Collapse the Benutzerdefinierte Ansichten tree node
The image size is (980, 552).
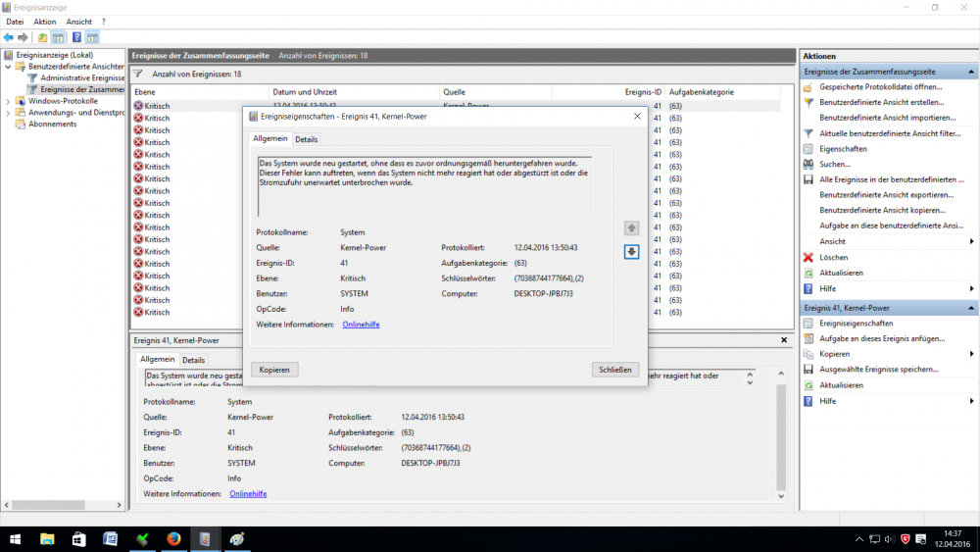(9, 67)
